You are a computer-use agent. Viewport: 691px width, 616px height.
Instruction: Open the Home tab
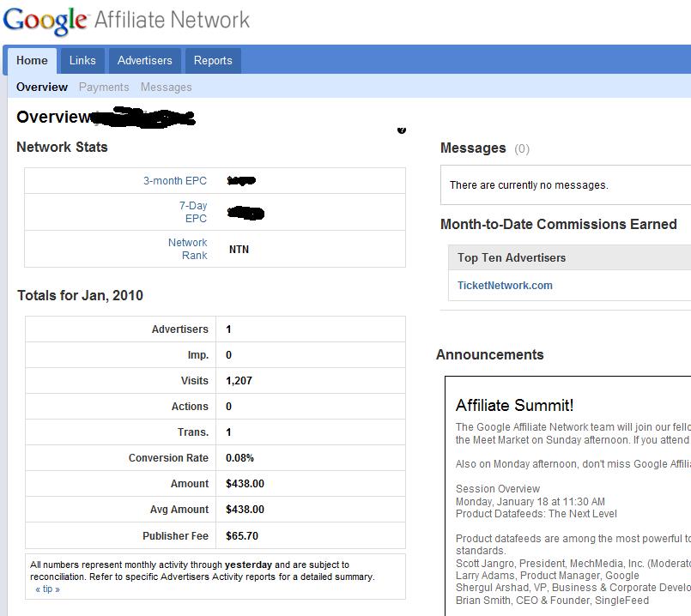(x=32, y=60)
